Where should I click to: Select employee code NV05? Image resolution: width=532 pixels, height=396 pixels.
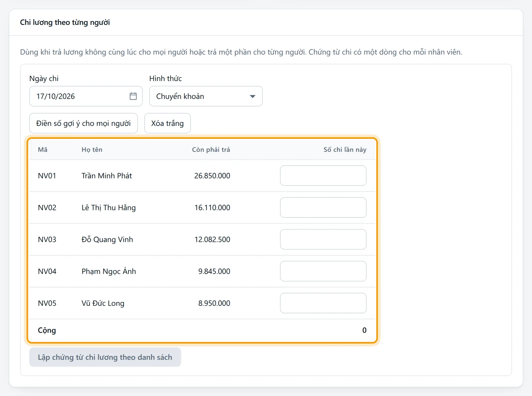click(47, 303)
